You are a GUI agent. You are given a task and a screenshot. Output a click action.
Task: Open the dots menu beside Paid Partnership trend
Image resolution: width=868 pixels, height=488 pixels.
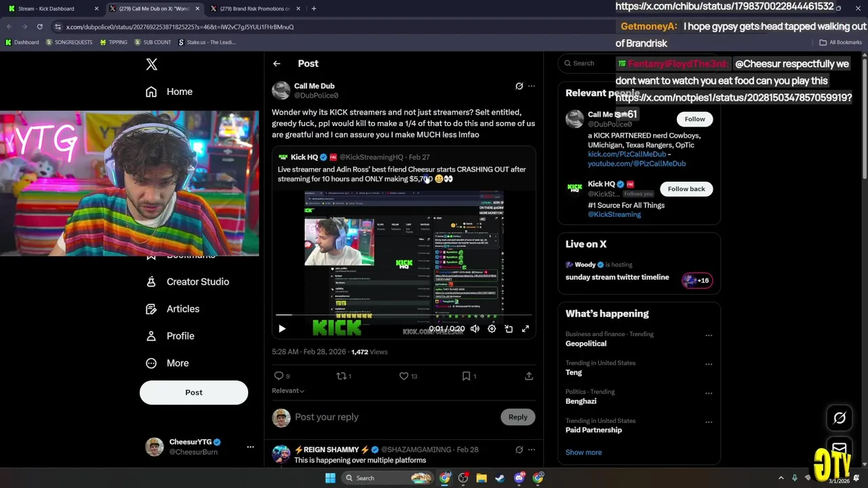coord(709,422)
